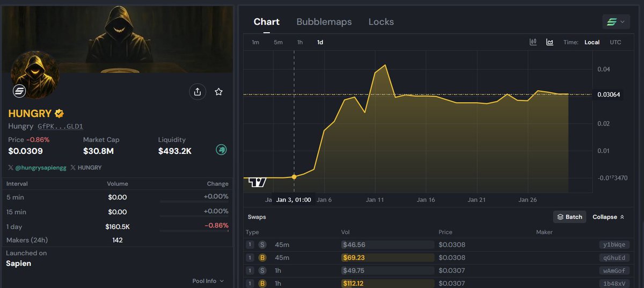Image resolution: width=644 pixels, height=288 pixels.
Task: Click the TradingView logo on chart
Action: pos(257,182)
